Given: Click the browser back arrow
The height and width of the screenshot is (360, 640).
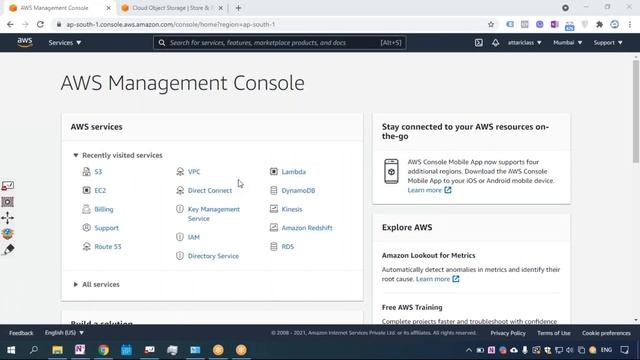Looking at the screenshot, I should (10, 24).
